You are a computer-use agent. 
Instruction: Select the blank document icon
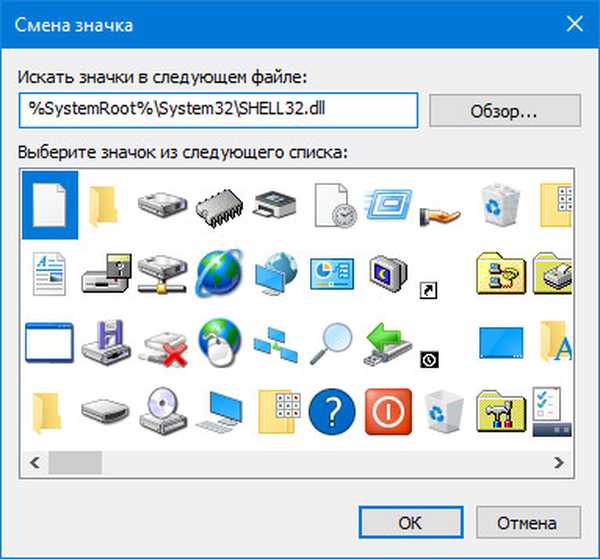point(49,203)
